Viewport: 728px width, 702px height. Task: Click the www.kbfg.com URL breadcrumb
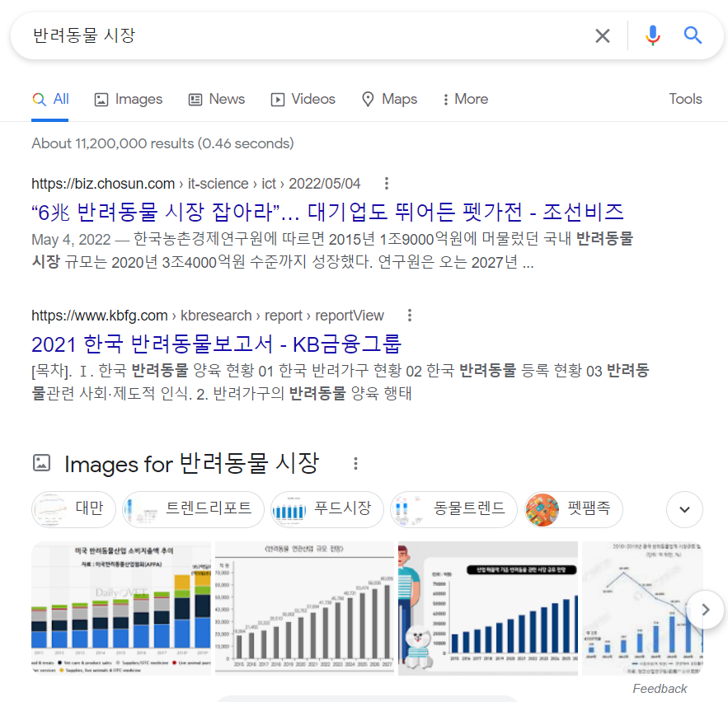pyautogui.click(x=208, y=316)
